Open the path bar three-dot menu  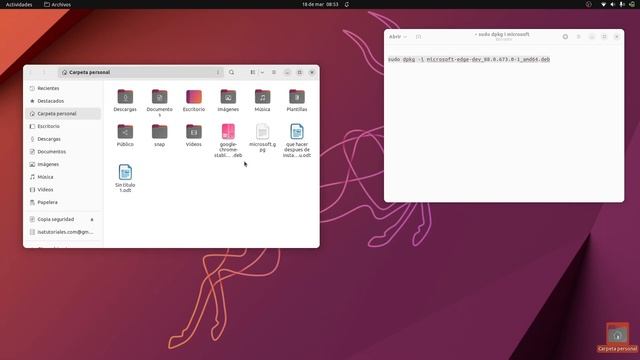click(x=218, y=72)
